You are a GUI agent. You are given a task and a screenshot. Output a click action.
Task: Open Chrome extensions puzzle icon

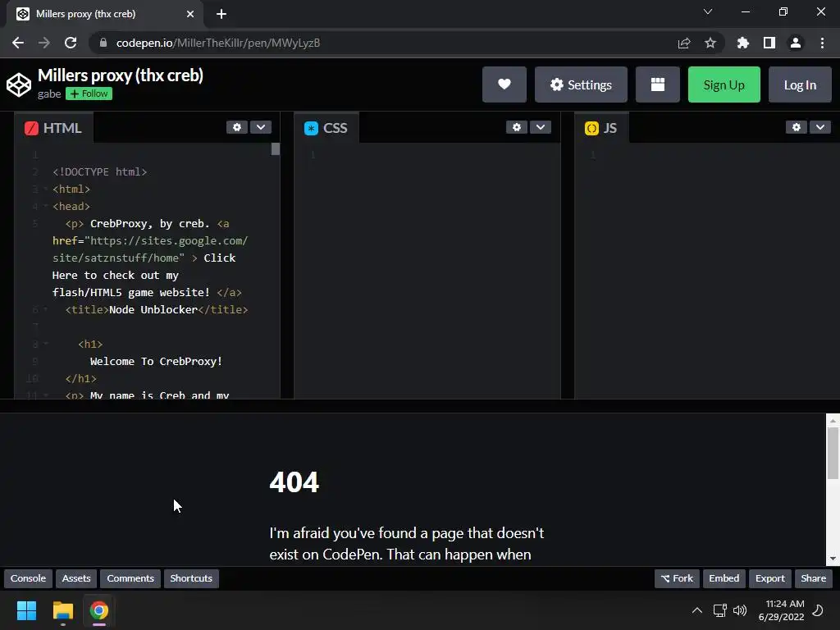pyautogui.click(x=742, y=43)
